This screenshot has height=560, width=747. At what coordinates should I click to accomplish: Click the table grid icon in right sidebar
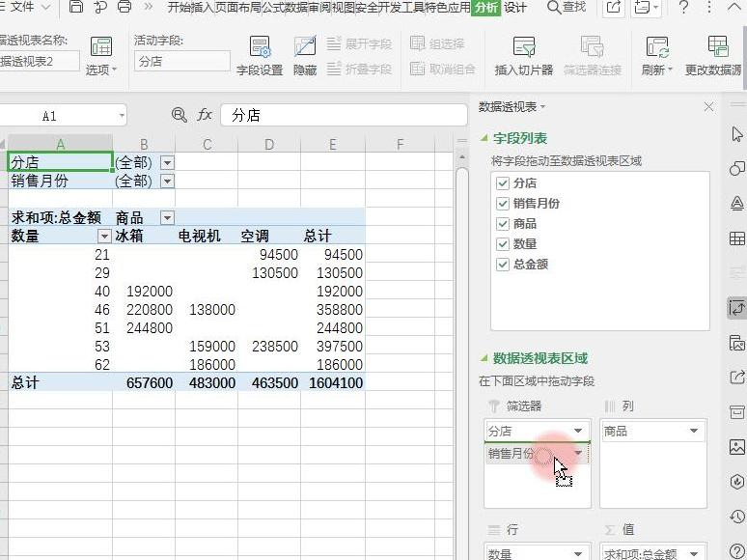[x=737, y=238]
